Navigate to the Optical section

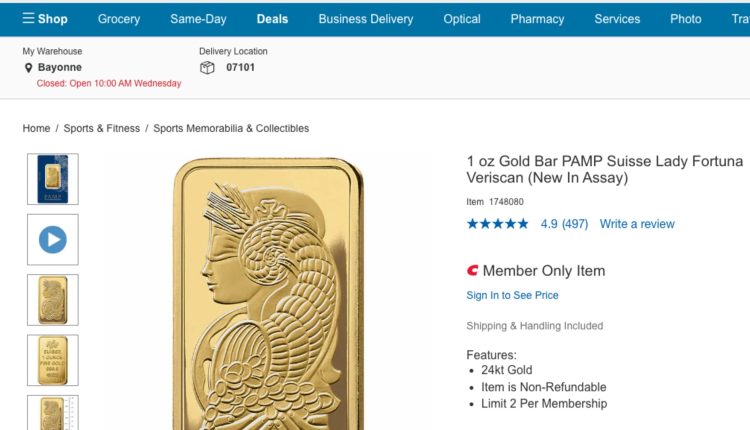[x=462, y=19]
